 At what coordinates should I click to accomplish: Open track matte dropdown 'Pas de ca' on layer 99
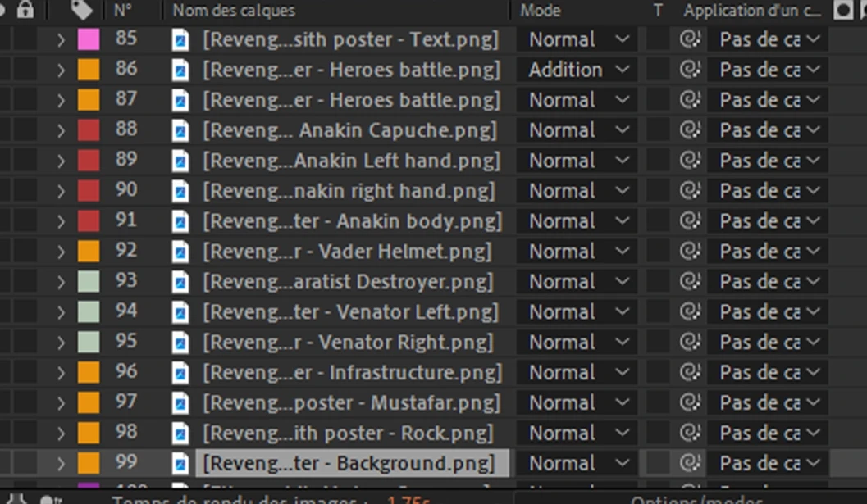click(x=768, y=463)
